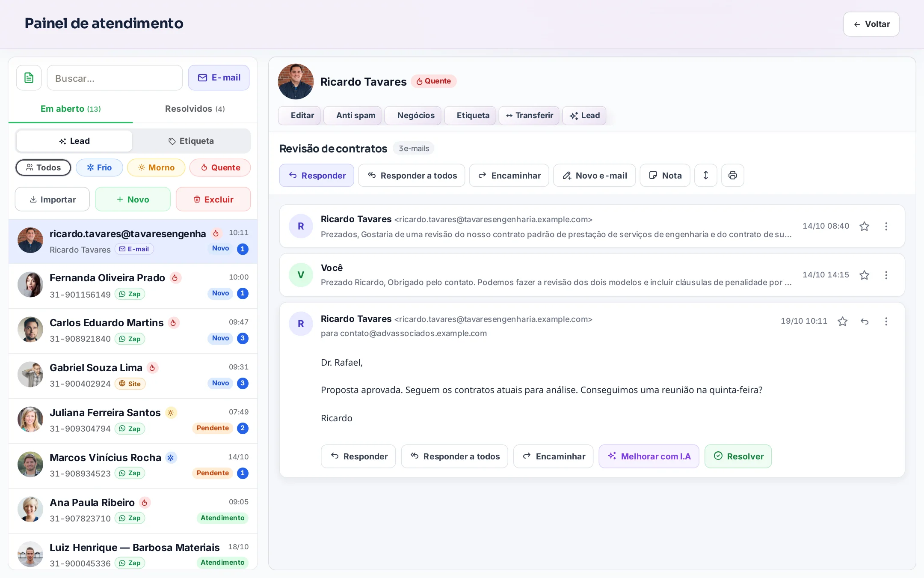Image resolution: width=924 pixels, height=578 pixels.
Task: Filter leads by Todos
Action: 43,167
